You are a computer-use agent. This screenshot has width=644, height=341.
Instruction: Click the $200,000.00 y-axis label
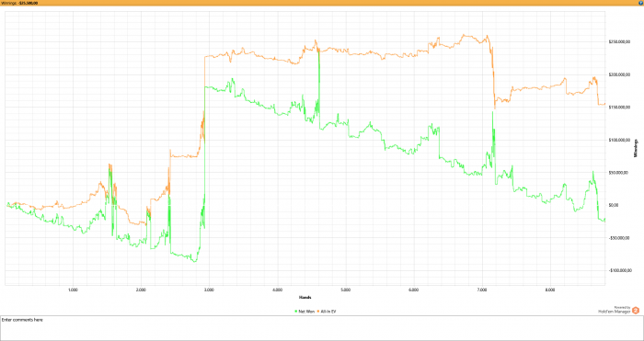point(619,74)
